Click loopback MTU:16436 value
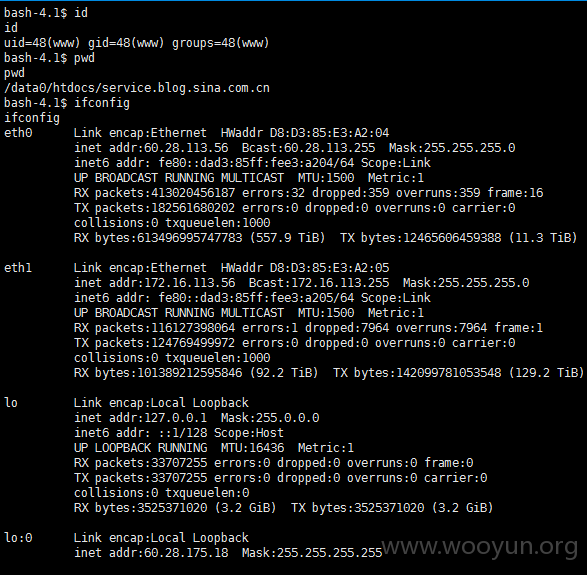 pos(252,448)
